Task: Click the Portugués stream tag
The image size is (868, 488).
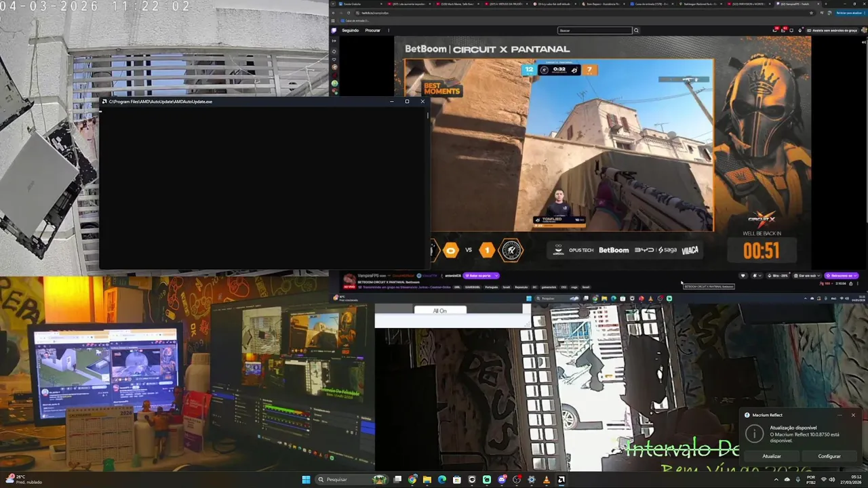Action: pyautogui.click(x=490, y=287)
